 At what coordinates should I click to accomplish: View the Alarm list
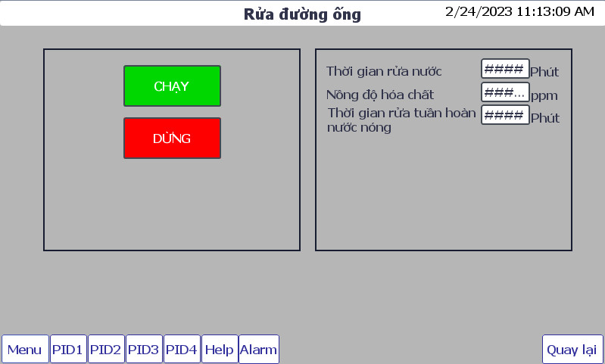tap(258, 350)
